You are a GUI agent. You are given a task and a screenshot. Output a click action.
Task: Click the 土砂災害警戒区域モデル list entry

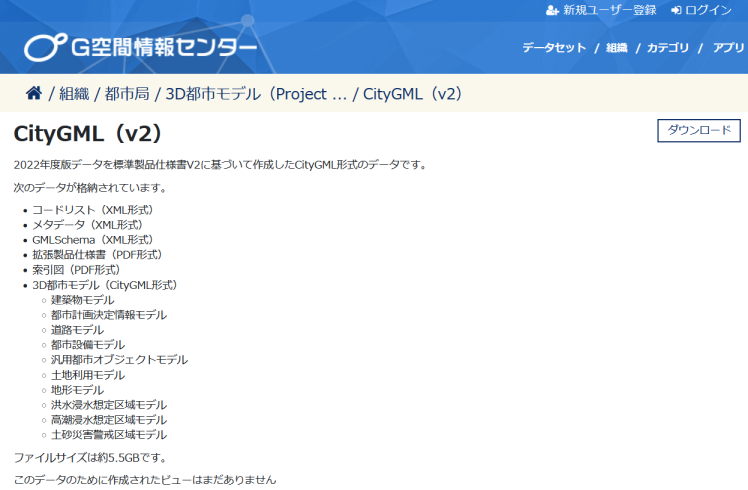tap(109, 435)
